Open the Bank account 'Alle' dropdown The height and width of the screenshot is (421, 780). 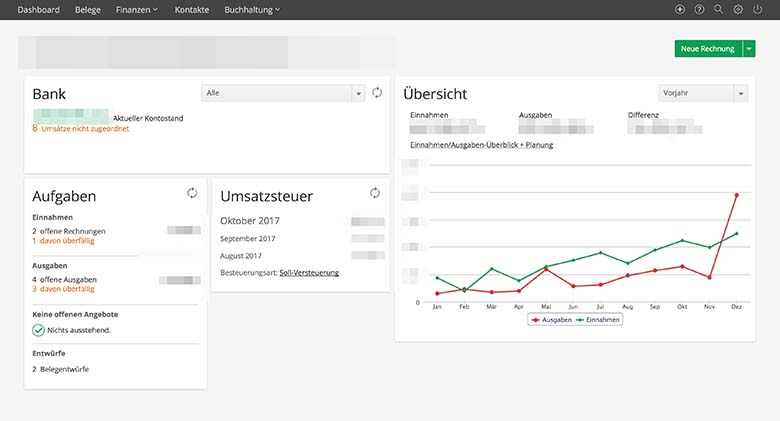[283, 93]
